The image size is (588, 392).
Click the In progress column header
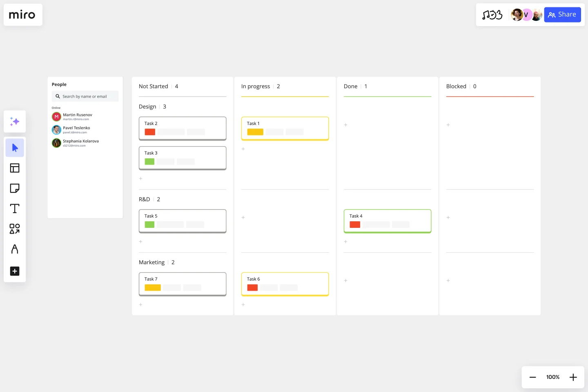(x=256, y=87)
